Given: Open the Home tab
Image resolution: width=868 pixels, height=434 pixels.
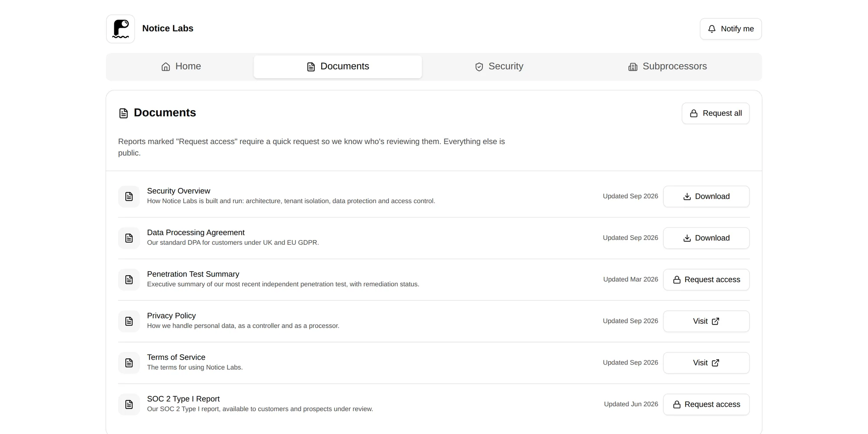Looking at the screenshot, I should [x=181, y=66].
